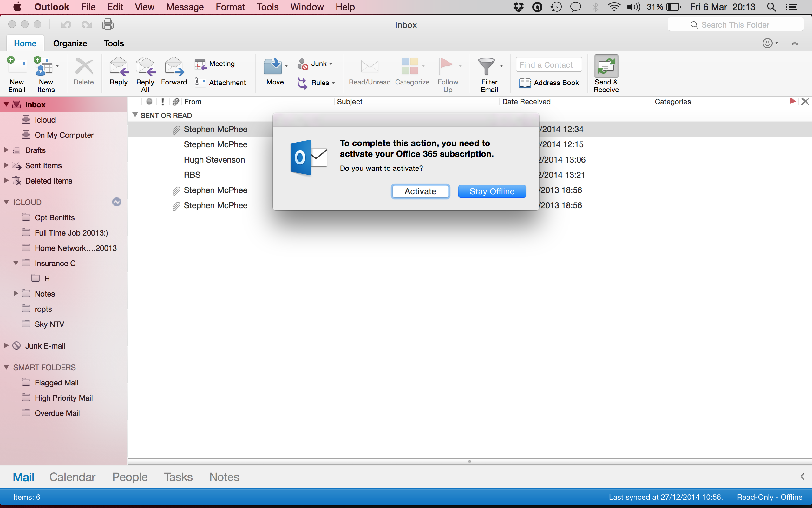Expand the Junk E-mail folder

pos(6,345)
